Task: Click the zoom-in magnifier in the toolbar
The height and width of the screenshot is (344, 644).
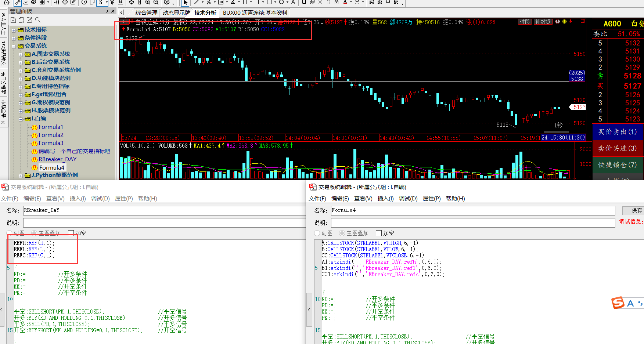Action: pyautogui.click(x=148, y=2)
